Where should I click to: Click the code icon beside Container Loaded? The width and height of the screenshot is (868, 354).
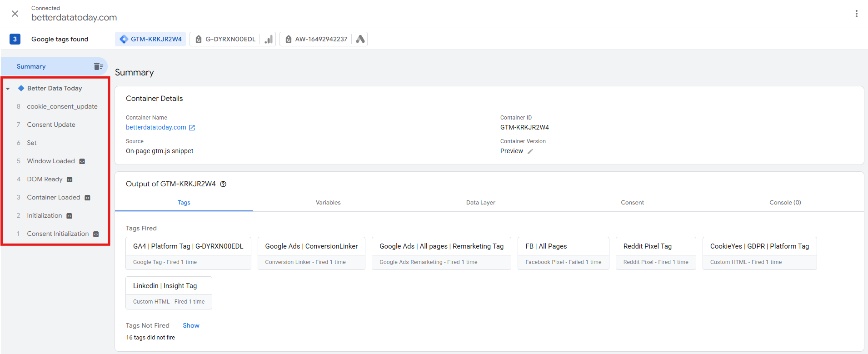pyautogui.click(x=88, y=198)
